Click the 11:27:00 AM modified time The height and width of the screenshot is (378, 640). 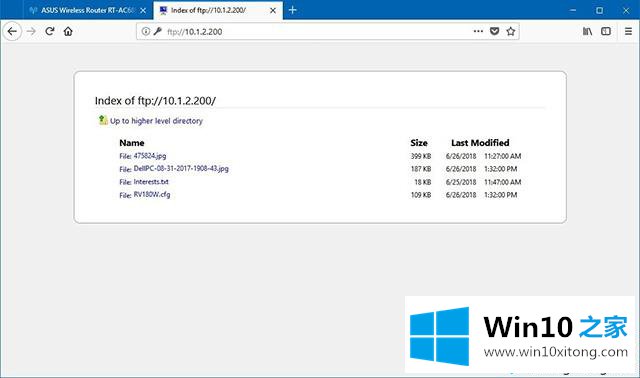pos(502,156)
